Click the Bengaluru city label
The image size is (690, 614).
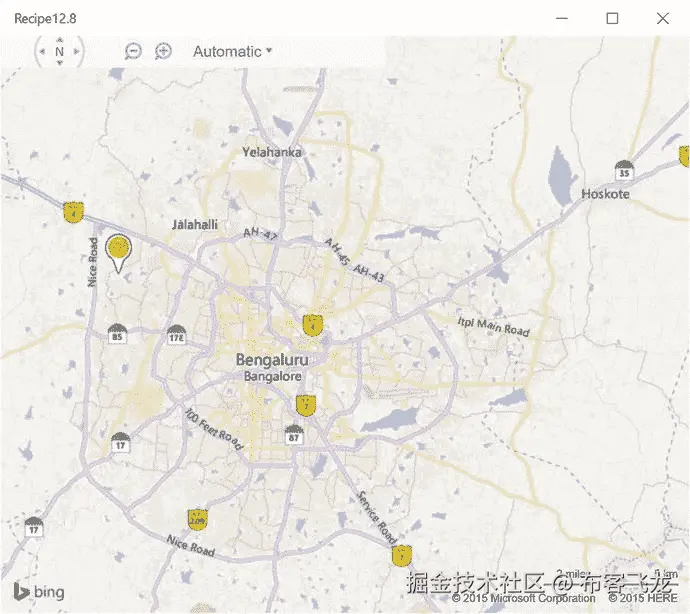tap(272, 360)
